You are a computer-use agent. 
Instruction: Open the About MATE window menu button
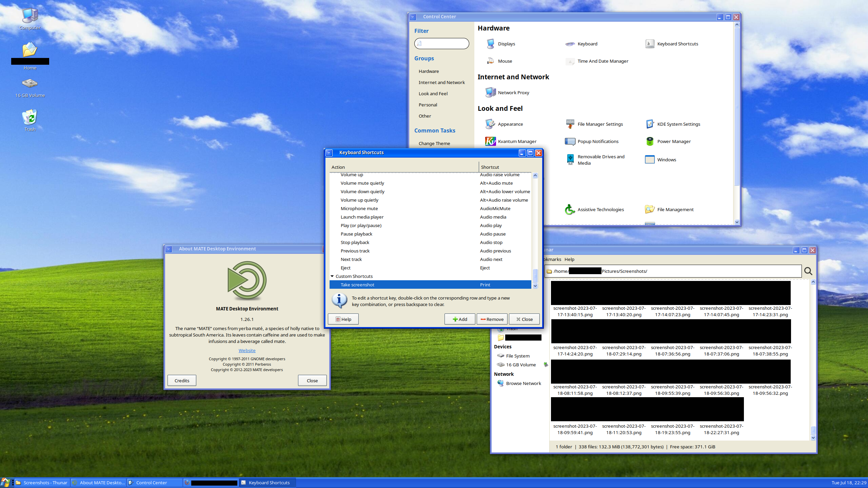coord(169,249)
